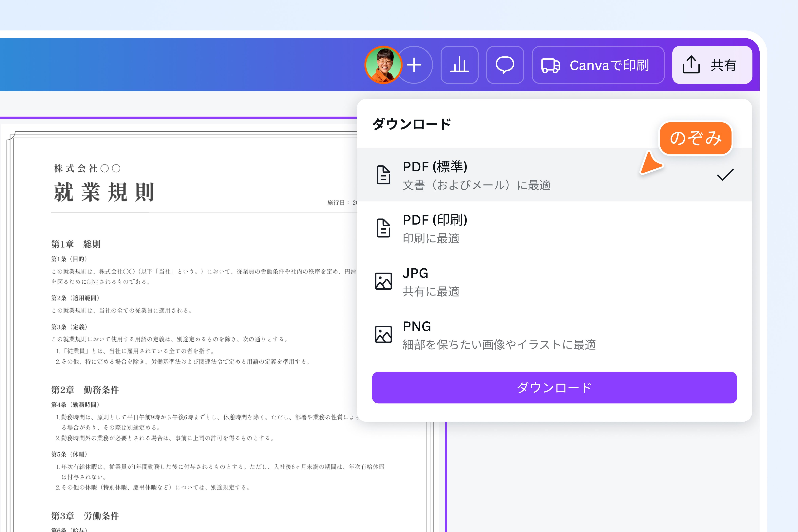798x532 pixels.
Task: Click the ダウンロード panel heading
Action: (411, 124)
